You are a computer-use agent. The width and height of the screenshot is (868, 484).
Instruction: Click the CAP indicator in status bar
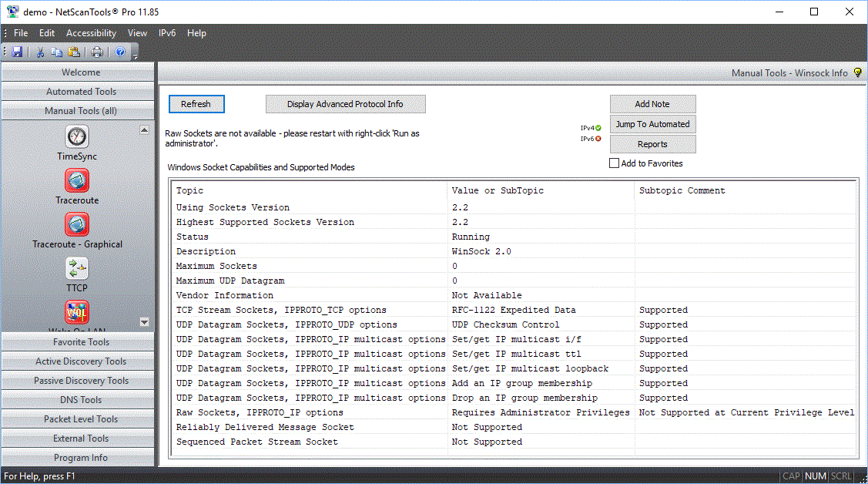(791, 476)
